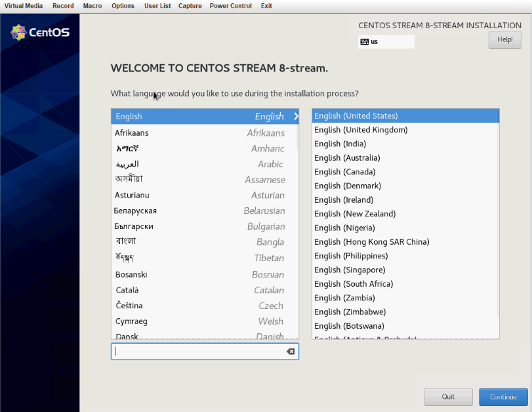Open the Capture menu
532x412 pixels.
coord(190,6)
